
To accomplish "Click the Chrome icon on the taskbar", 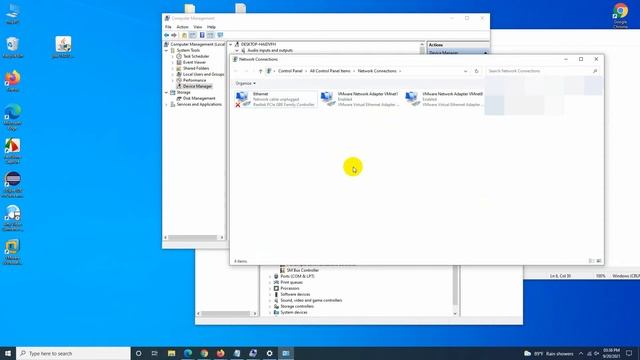I will [x=204, y=353].
